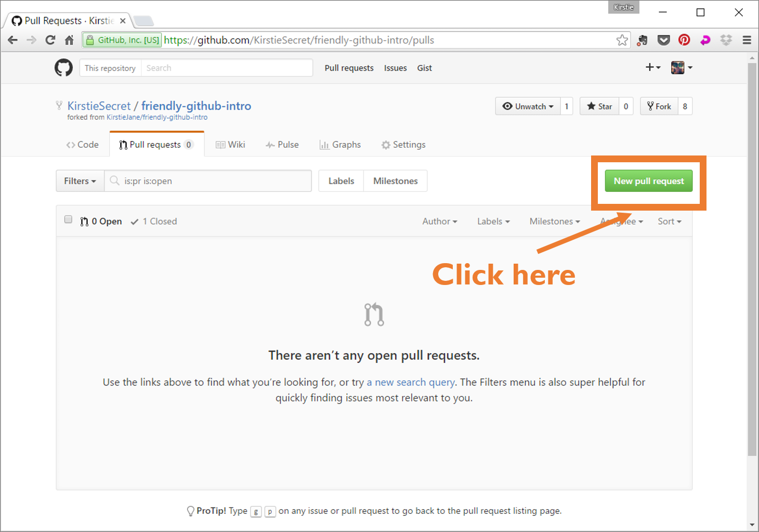View the stargazers count 0

(626, 106)
